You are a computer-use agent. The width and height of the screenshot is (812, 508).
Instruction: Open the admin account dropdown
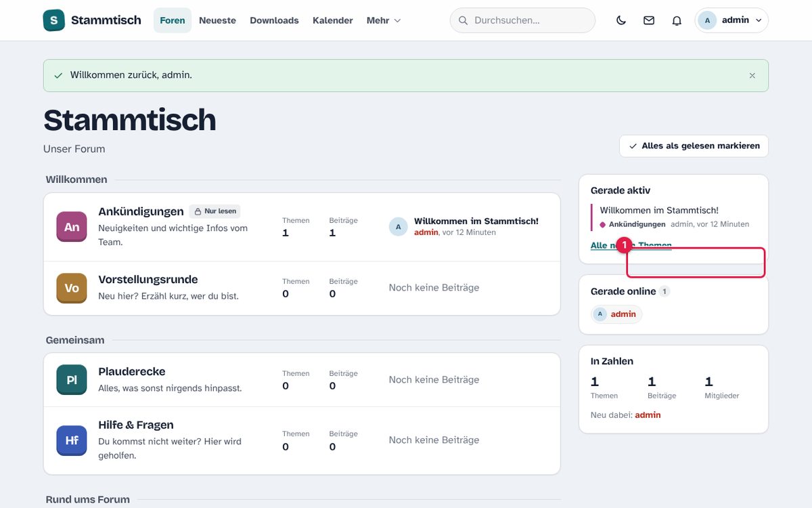point(731,20)
